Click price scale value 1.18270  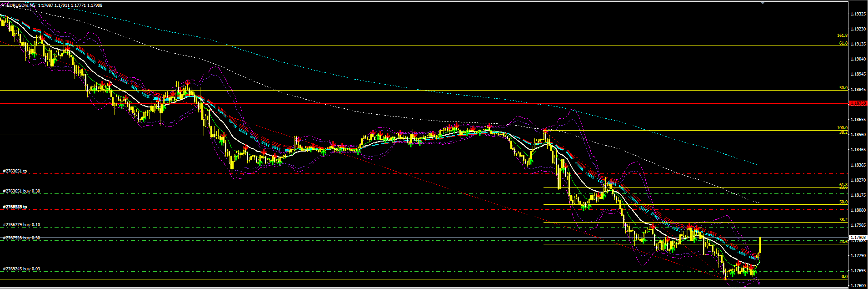click(x=858, y=180)
